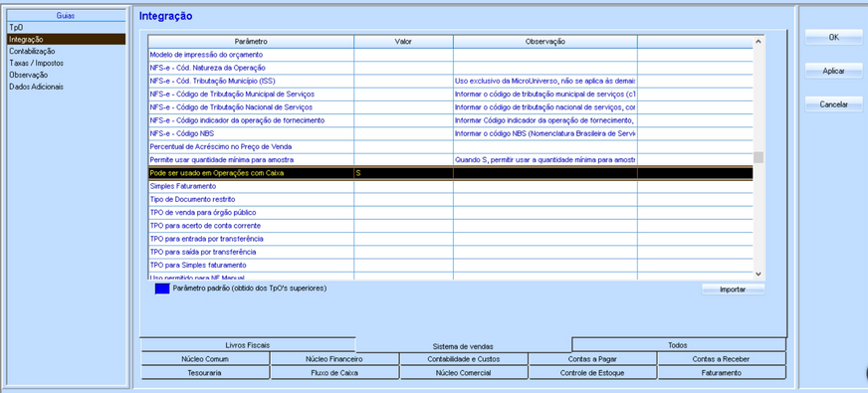This screenshot has width=868, height=393.
Task: Click the Cancelar button
Action: click(x=833, y=104)
